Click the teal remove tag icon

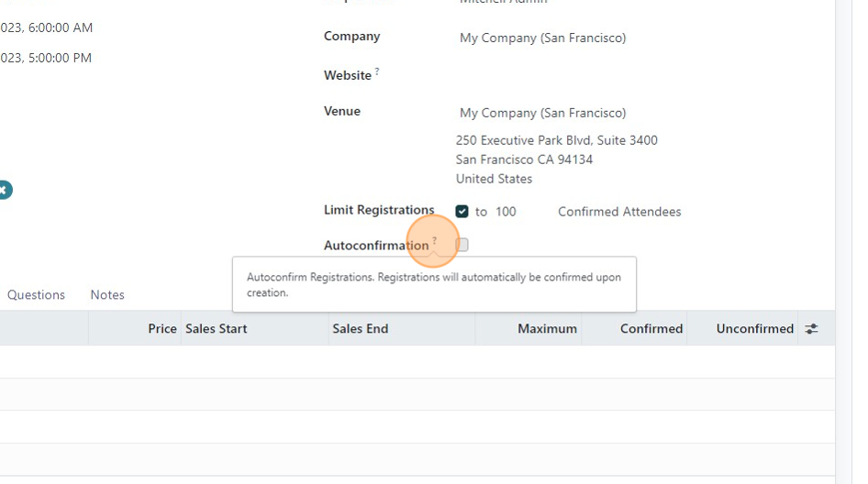[x=5, y=190]
